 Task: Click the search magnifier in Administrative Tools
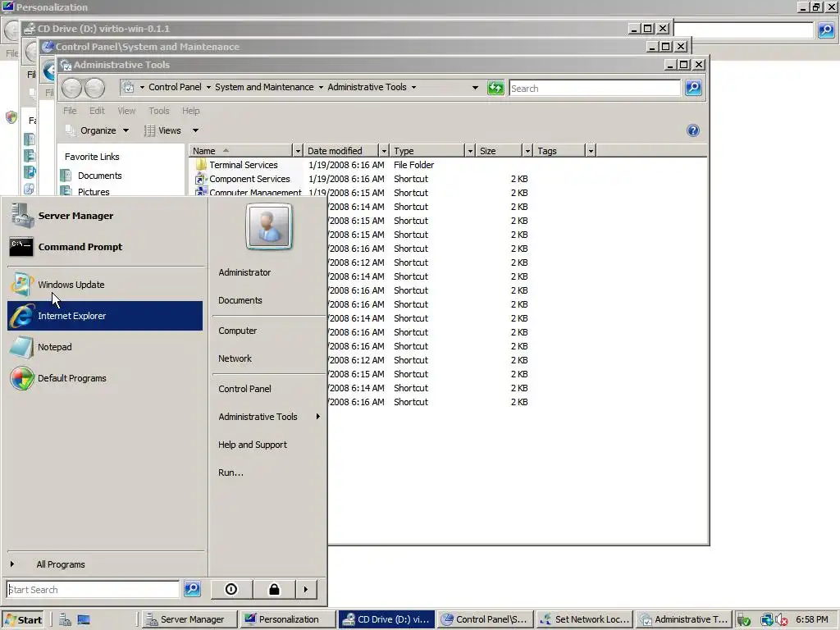[x=693, y=88]
